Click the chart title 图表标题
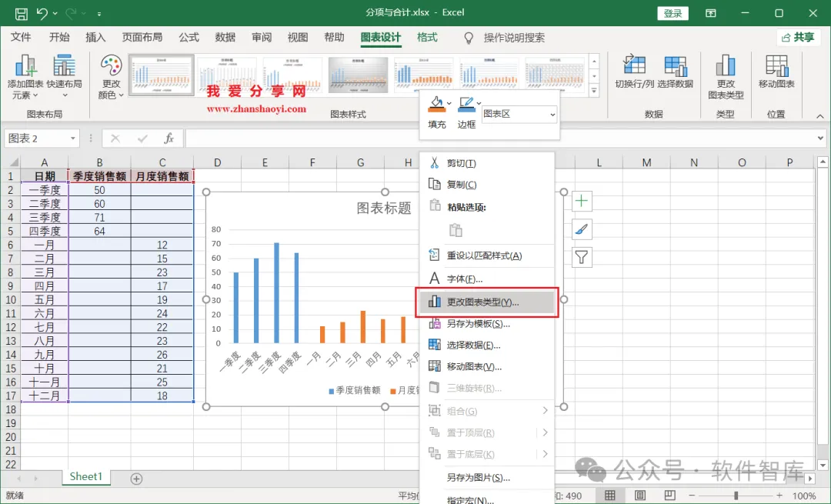 tap(384, 209)
